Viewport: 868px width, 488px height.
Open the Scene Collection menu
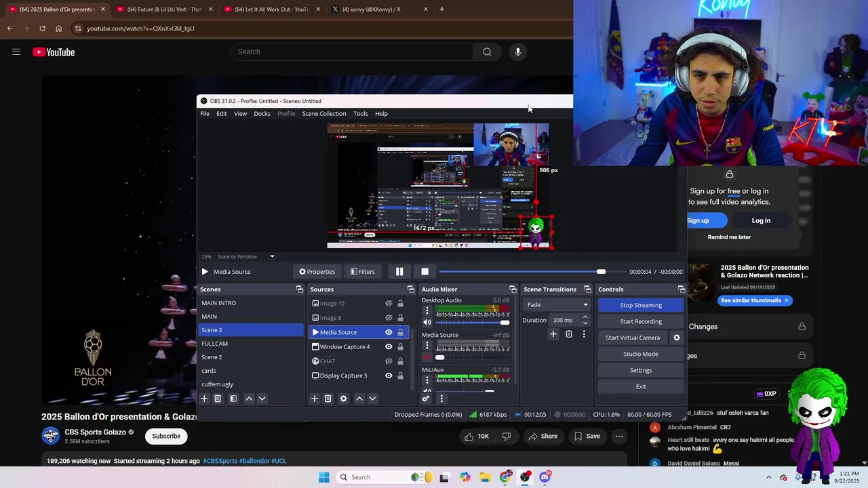[x=324, y=114]
